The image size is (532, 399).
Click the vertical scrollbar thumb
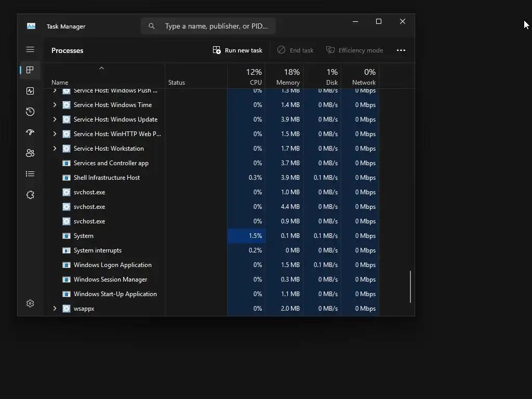[x=410, y=287]
